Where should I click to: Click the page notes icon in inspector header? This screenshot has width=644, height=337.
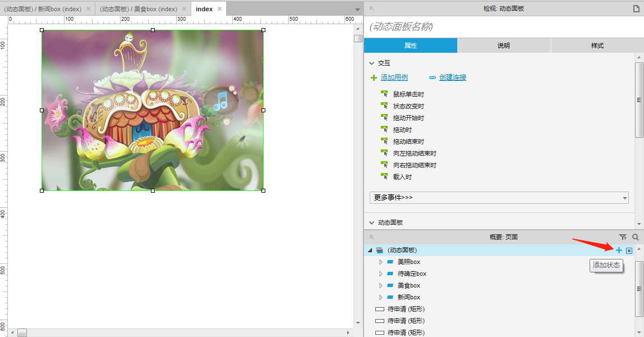(x=636, y=8)
